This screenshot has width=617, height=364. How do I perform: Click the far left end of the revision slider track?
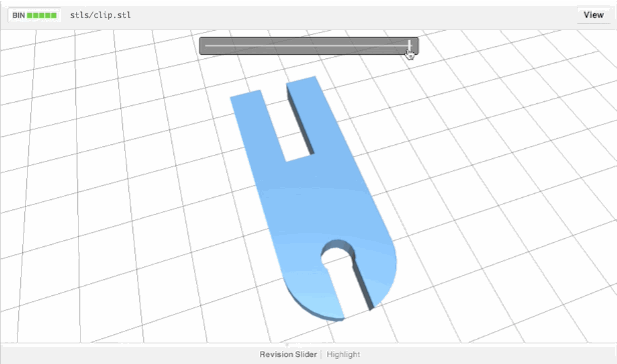(206, 46)
